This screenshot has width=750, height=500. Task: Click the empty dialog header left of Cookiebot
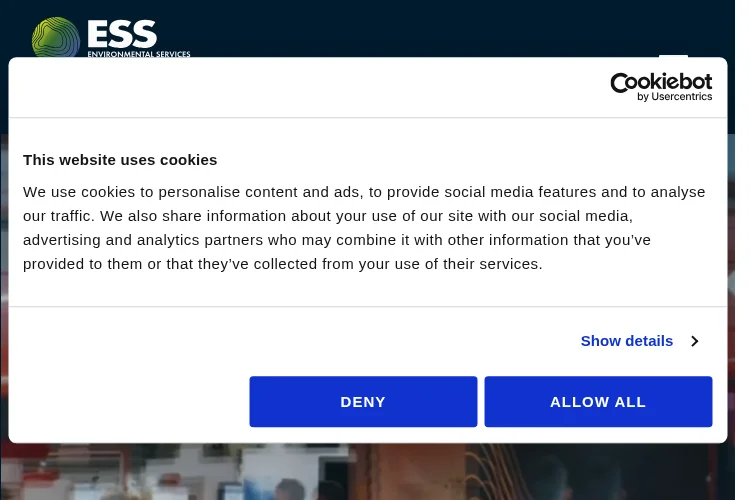(x=306, y=87)
